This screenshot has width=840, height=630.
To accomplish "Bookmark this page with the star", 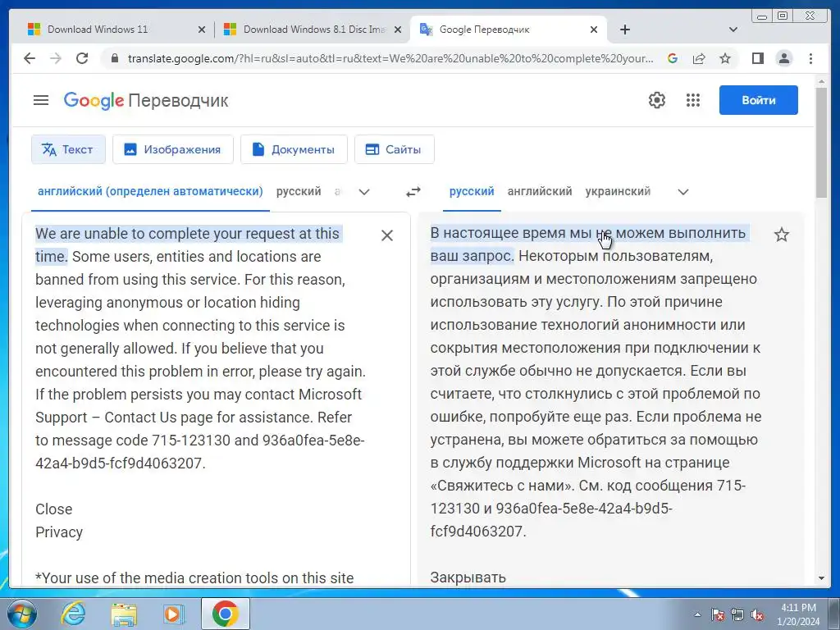I will (725, 58).
